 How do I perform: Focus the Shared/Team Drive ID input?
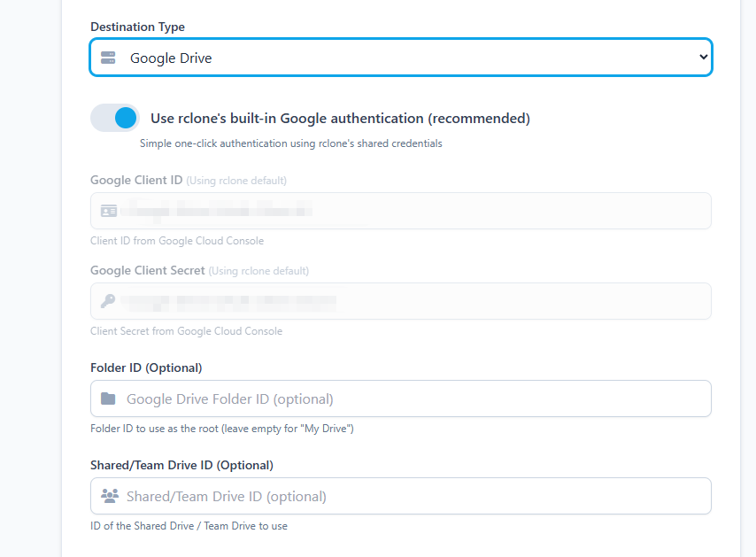pos(401,496)
